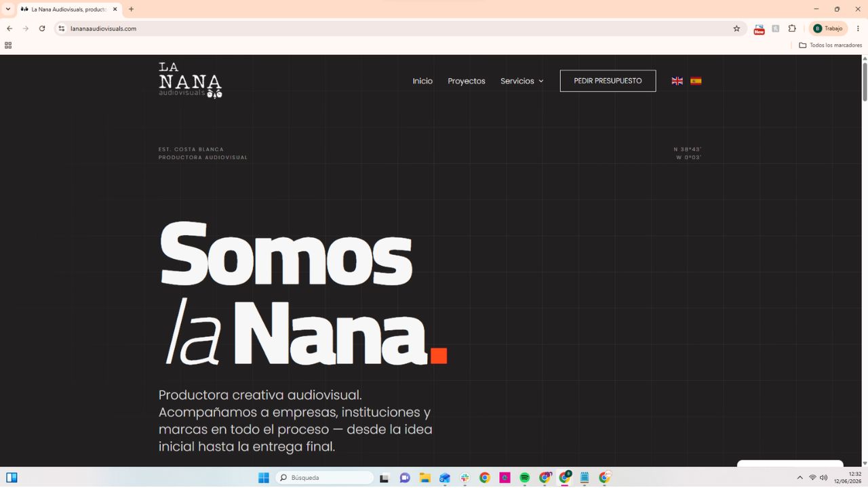
Task: Click the page vertical scrollbar thumb
Action: point(865,81)
